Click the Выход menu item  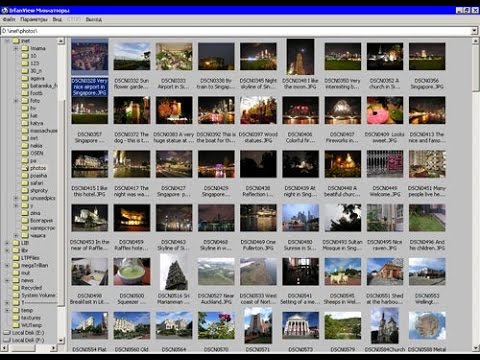pyautogui.click(x=94, y=19)
